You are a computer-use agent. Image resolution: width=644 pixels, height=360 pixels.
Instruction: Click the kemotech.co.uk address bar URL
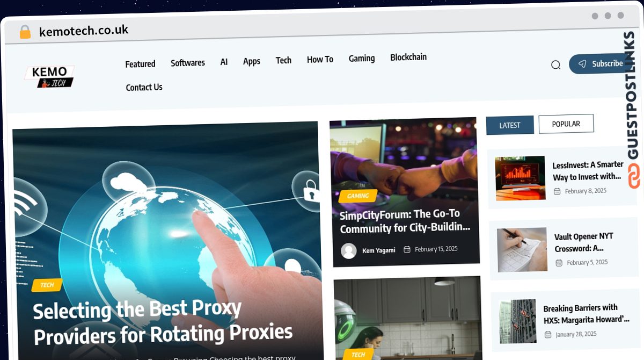(83, 31)
